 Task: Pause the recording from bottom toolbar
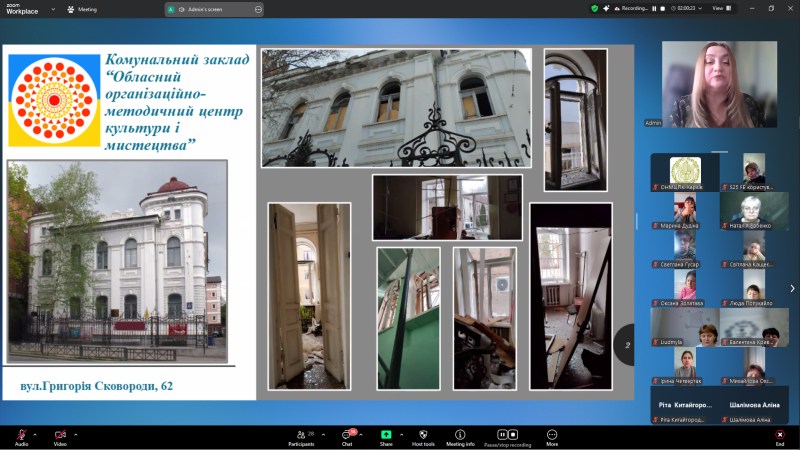click(x=503, y=435)
